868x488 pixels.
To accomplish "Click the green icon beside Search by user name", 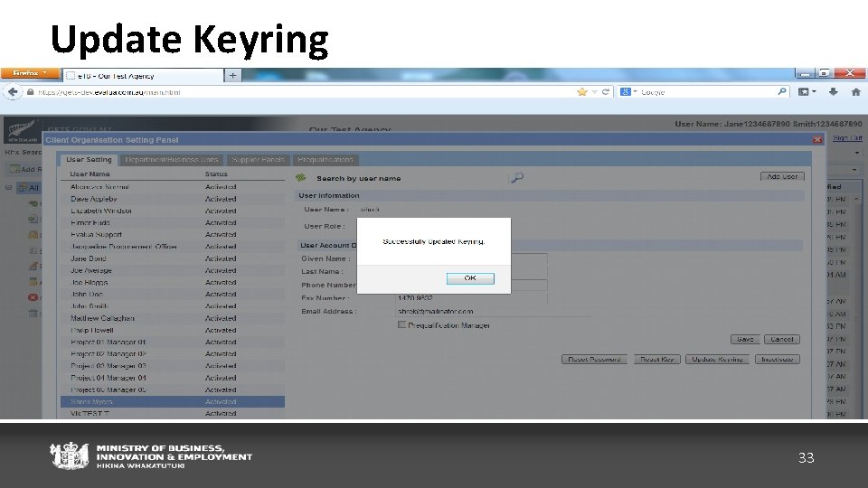I will click(300, 178).
